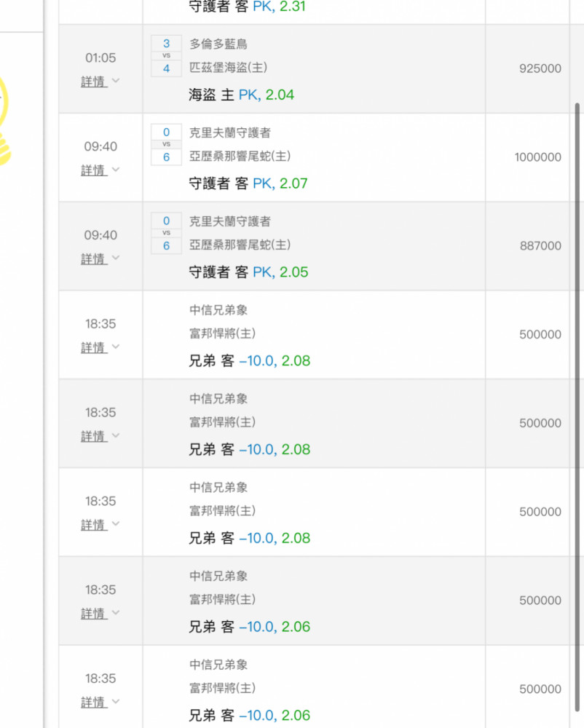The image size is (584, 728).
Task: Open 詳情 for first 18:35 兄弟象 game
Action: (x=94, y=348)
